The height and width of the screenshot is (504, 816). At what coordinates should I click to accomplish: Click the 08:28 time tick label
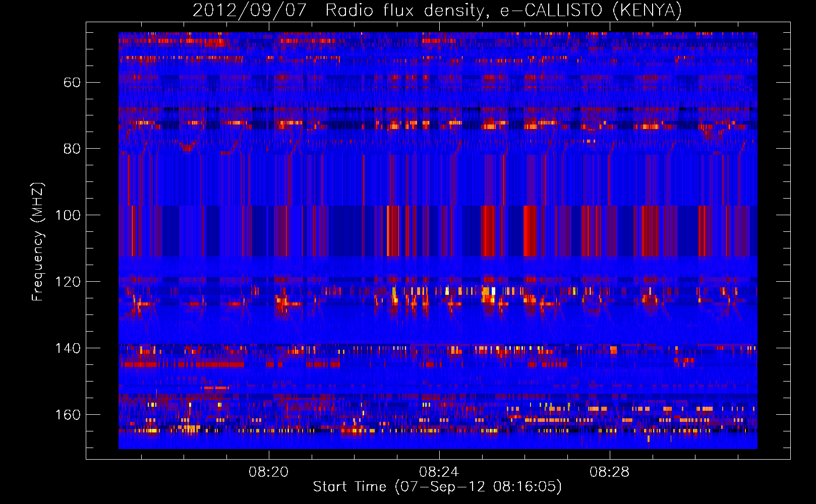(610, 472)
